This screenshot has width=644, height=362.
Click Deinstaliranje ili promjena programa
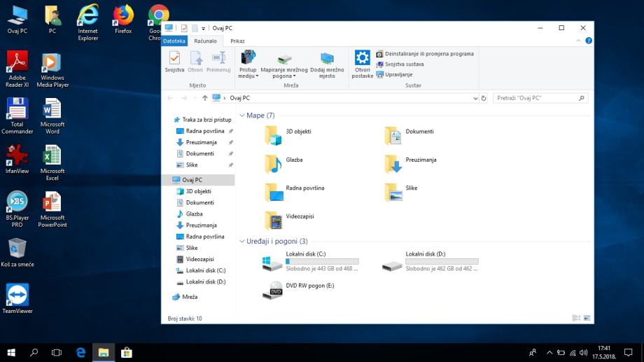point(425,54)
